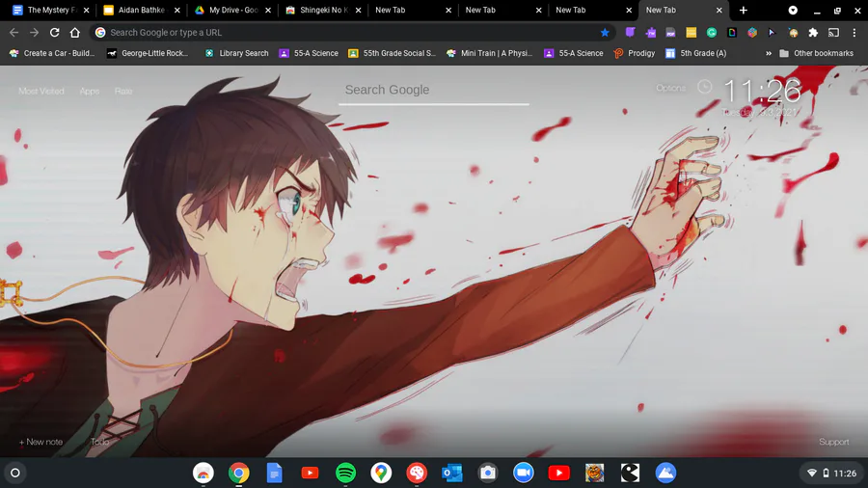The image size is (868, 488).
Task: Click the Cast screen icon
Action: pos(833,33)
